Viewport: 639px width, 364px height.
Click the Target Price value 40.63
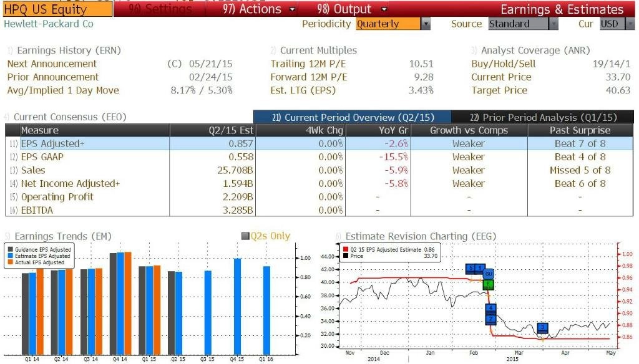point(618,90)
